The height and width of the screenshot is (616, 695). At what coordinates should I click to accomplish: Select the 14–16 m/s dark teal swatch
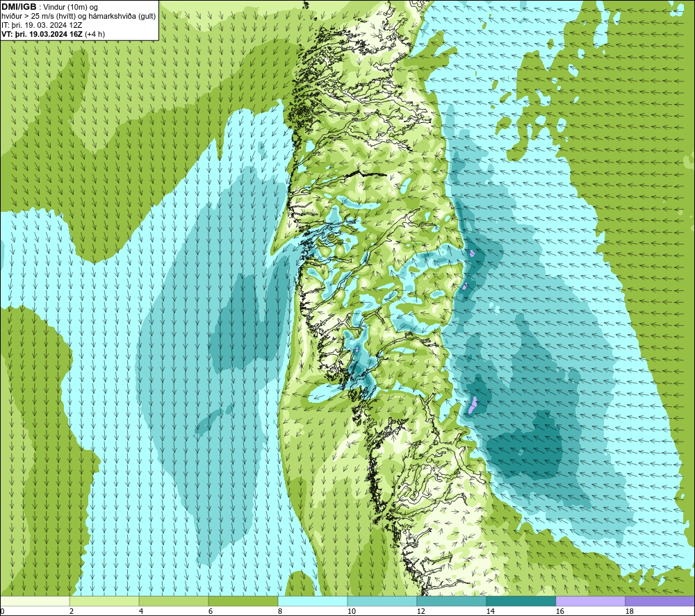click(x=521, y=601)
